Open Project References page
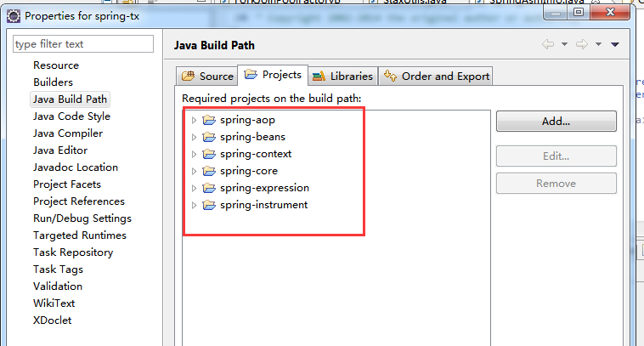The height and width of the screenshot is (346, 644). coord(79,201)
